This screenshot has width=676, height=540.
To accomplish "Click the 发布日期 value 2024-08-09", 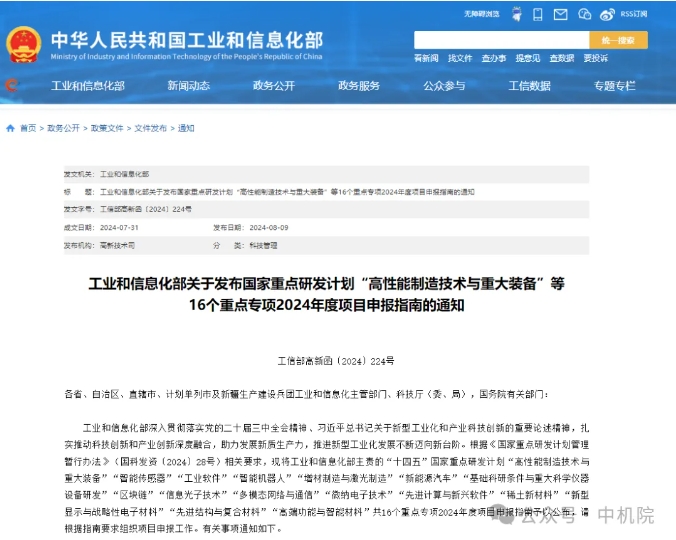I will click(x=269, y=228).
